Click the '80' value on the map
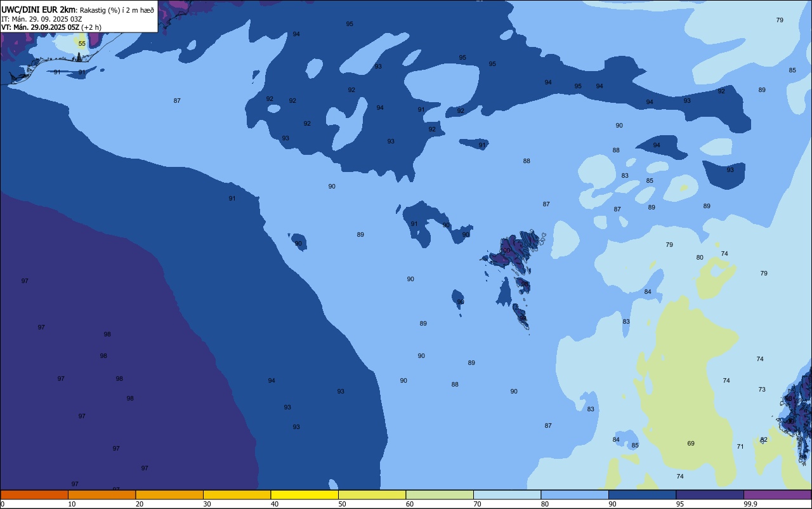This screenshot has width=812, height=509. pyautogui.click(x=700, y=257)
